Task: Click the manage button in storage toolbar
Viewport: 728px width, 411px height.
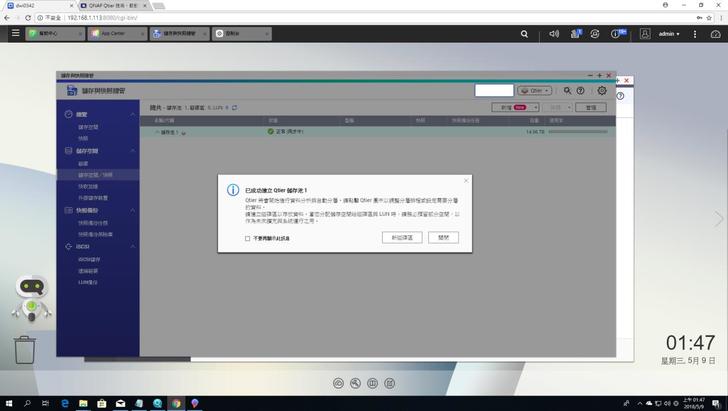Action: (x=591, y=107)
